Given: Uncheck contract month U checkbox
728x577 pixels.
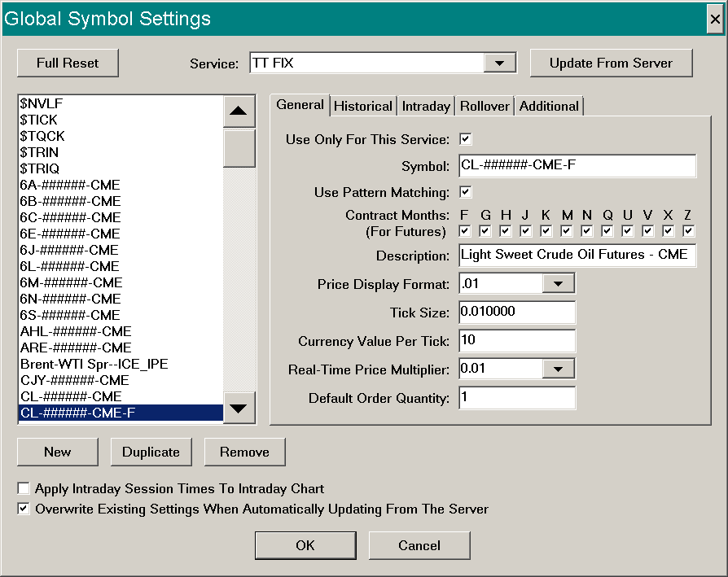Looking at the screenshot, I should [628, 231].
